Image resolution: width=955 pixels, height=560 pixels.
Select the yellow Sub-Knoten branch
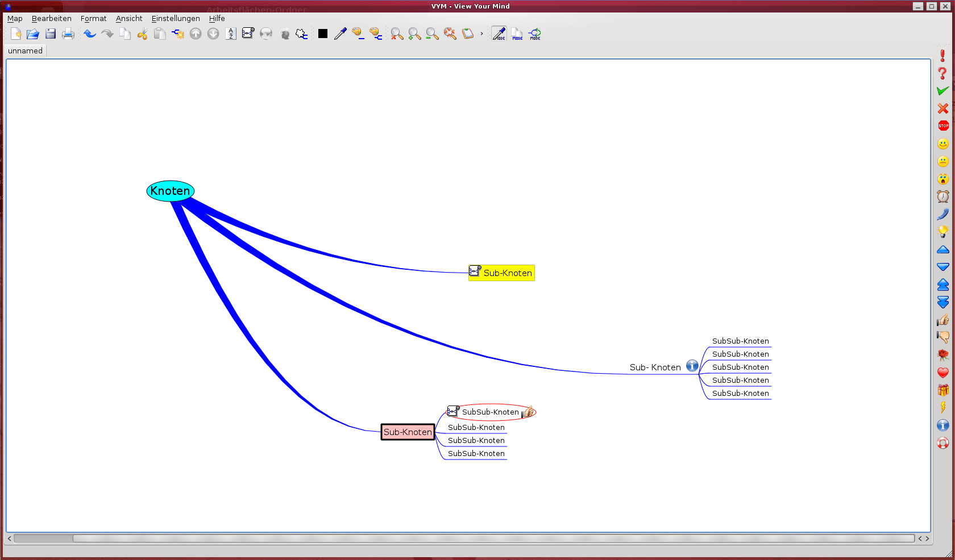tap(507, 273)
